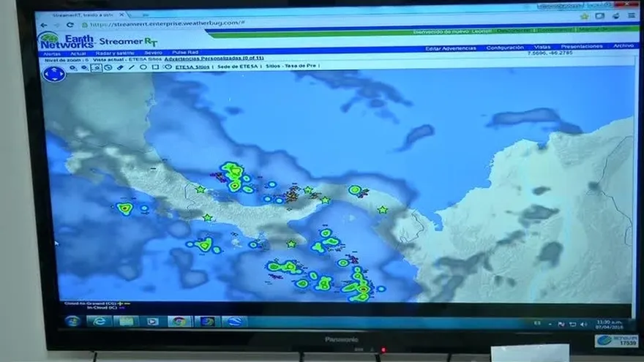This screenshot has height=362, width=644.
Task: Open the Alertas menu
Action: pos(52,54)
